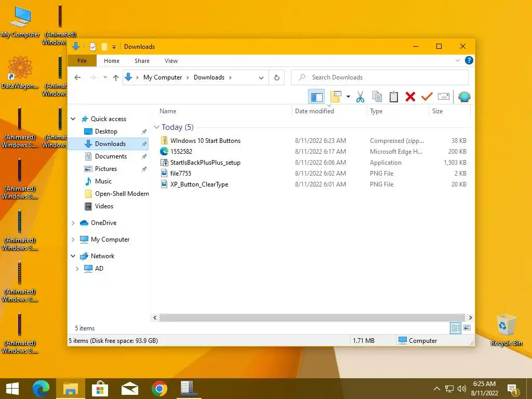Click the Paste clipboard icon
The height and width of the screenshot is (399, 532).
click(394, 97)
